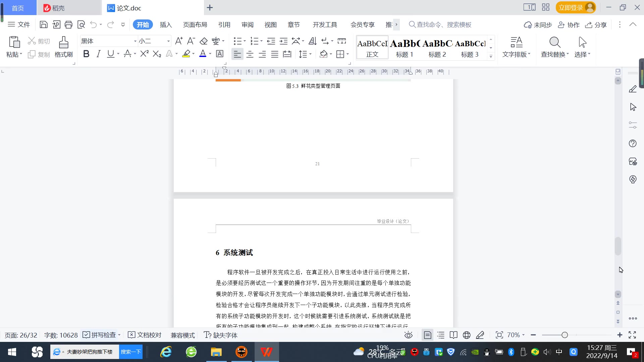Click the eye protection mode icon
This screenshot has height=362, width=644.
click(x=408, y=335)
